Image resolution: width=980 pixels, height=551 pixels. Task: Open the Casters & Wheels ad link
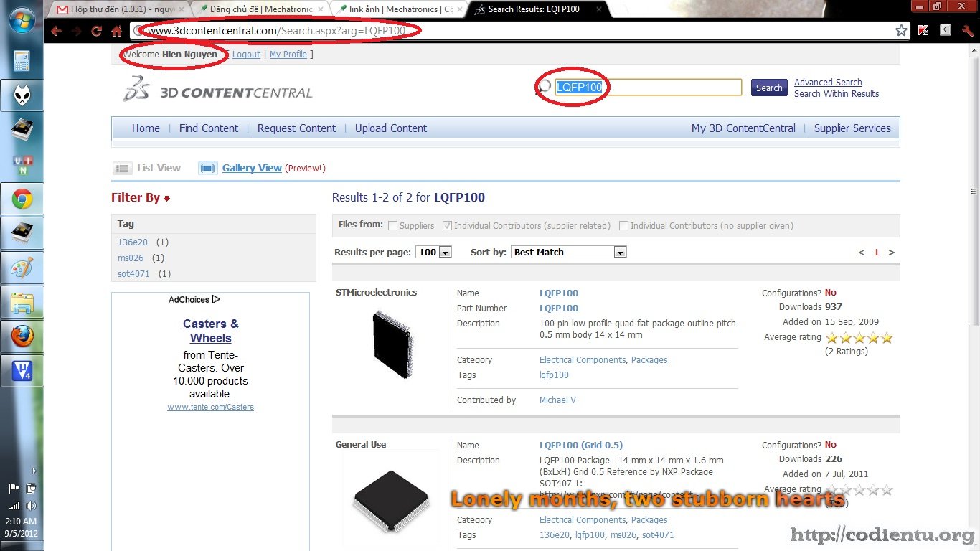211,331
